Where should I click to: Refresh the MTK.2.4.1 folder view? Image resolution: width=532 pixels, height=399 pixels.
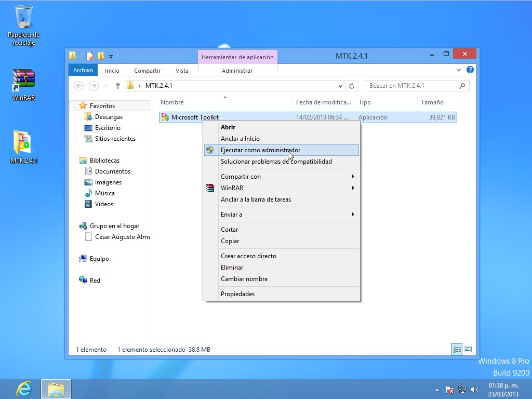(x=352, y=86)
